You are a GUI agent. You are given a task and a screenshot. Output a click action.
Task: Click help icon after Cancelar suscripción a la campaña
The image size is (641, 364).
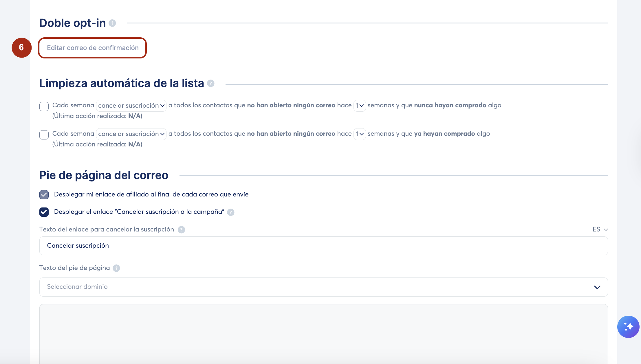pyautogui.click(x=231, y=212)
